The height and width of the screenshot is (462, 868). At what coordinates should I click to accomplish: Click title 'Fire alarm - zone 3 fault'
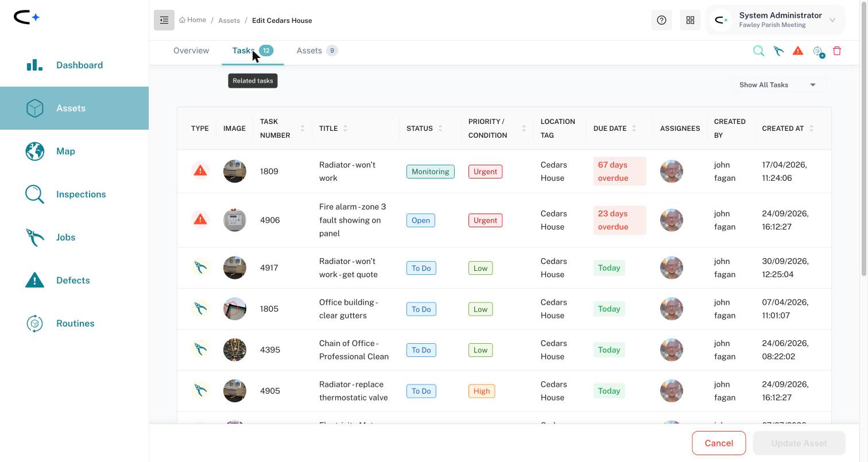coord(352,220)
